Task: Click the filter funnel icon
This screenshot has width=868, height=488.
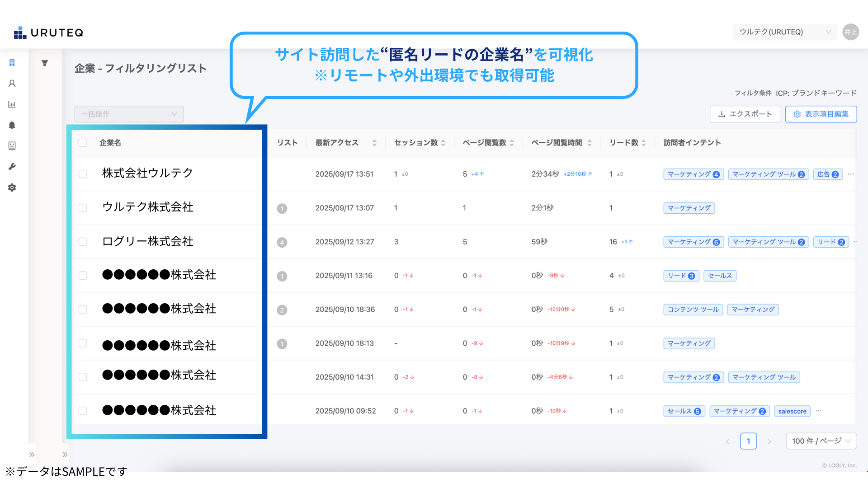Action: pyautogui.click(x=45, y=63)
